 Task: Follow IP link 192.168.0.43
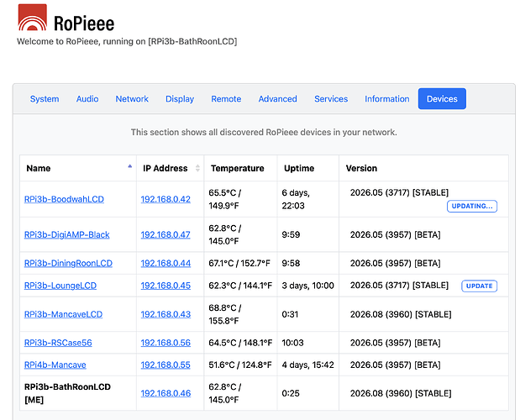point(165,314)
